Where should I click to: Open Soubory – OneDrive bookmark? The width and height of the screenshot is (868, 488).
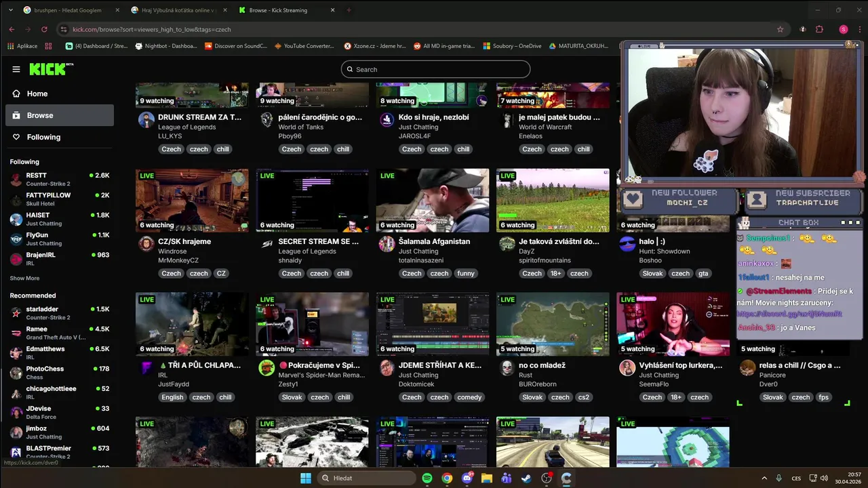tap(512, 46)
